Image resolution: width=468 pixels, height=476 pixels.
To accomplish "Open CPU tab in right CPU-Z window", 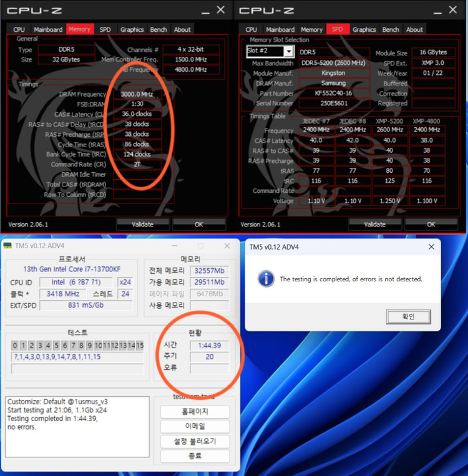I will coord(251,29).
